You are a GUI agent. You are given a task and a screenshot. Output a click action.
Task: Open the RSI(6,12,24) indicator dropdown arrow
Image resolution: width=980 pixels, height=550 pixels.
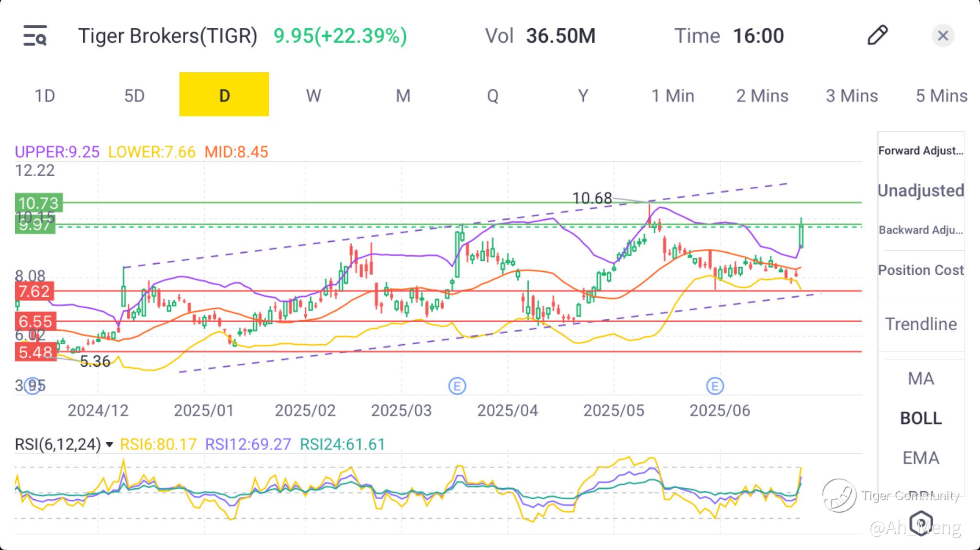[109, 445]
